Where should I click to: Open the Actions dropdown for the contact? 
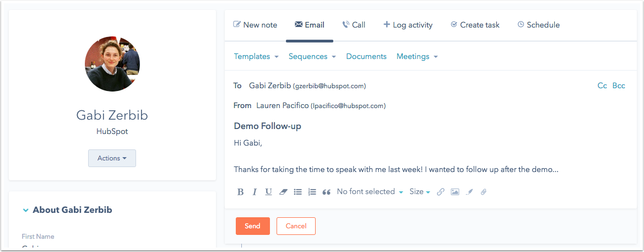coord(112,158)
